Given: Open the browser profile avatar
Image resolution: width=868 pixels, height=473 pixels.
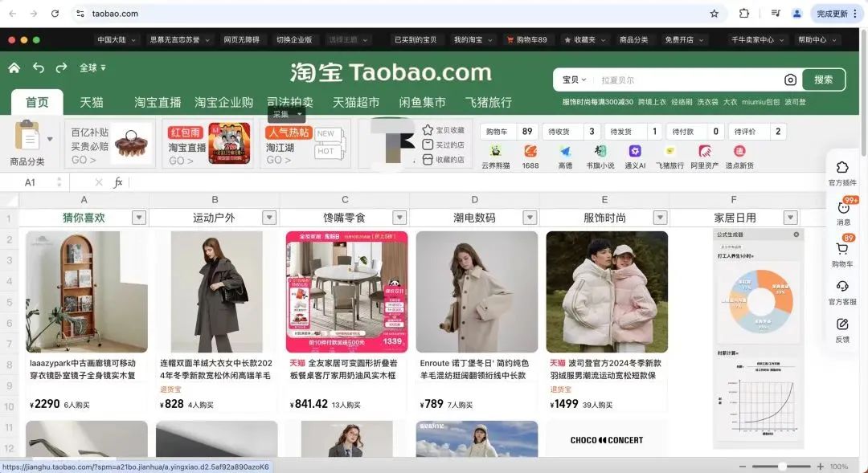Looking at the screenshot, I should [796, 14].
